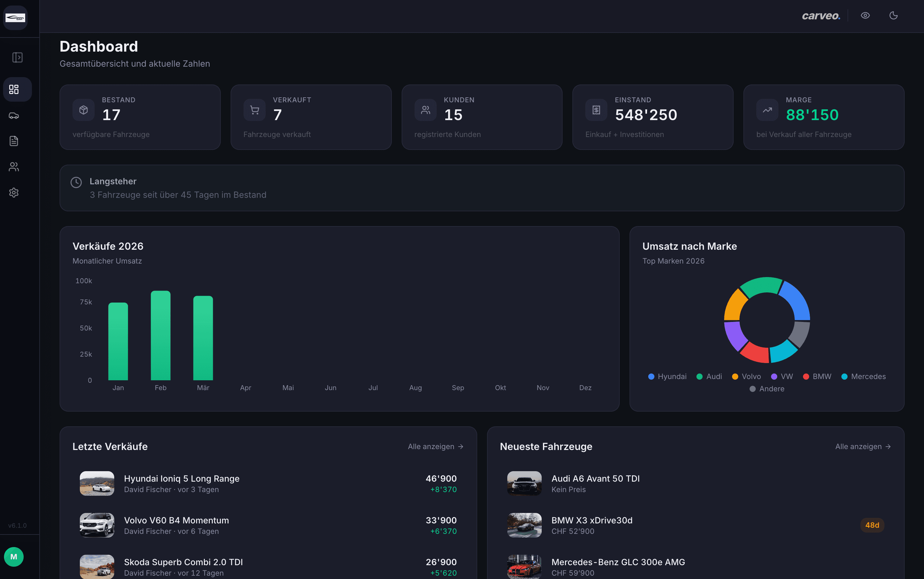The height and width of the screenshot is (579, 924).
Task: Expand the sidebar with the panel toggle icon
Action: [x=17, y=57]
